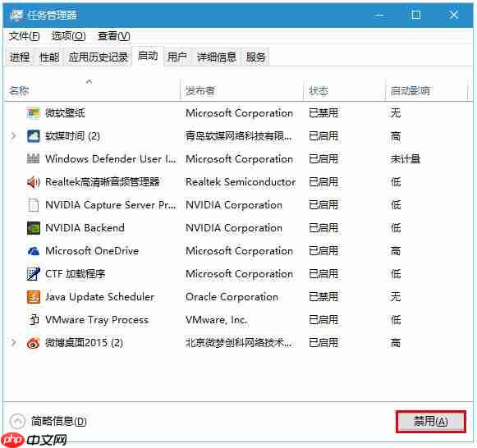Click 已启用 status of VMware Tray Process
This screenshot has width=477, height=448.
323,320
